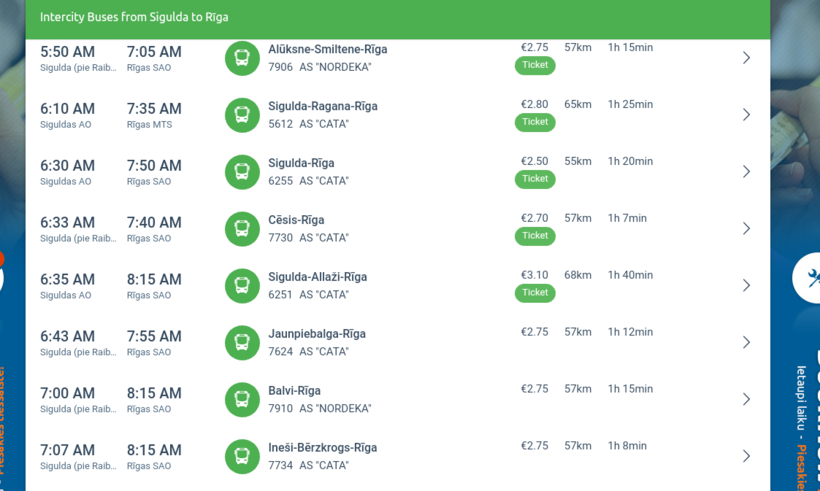
Task: Expand details for the 5:50 AM departure
Action: click(x=746, y=58)
